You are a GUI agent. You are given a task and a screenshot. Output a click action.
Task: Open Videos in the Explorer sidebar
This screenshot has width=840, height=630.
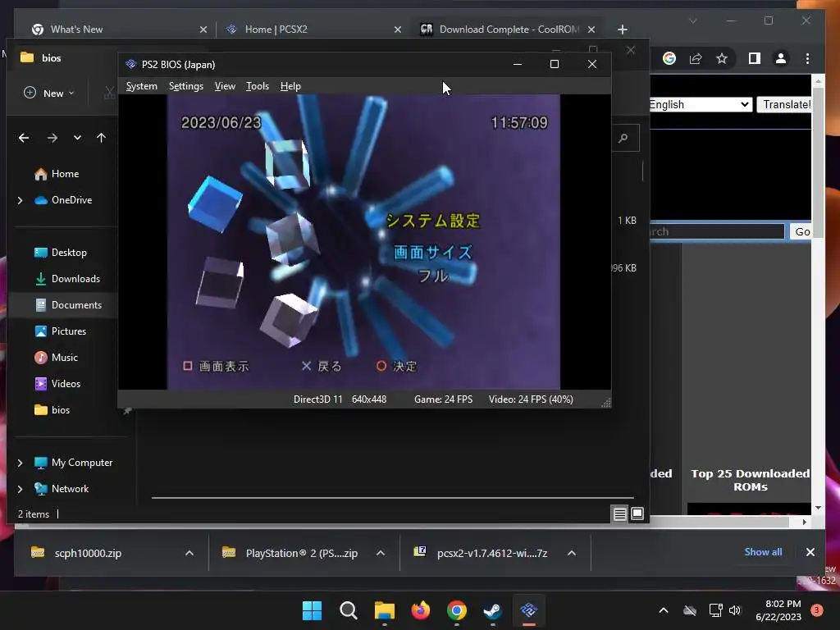[x=57, y=384]
